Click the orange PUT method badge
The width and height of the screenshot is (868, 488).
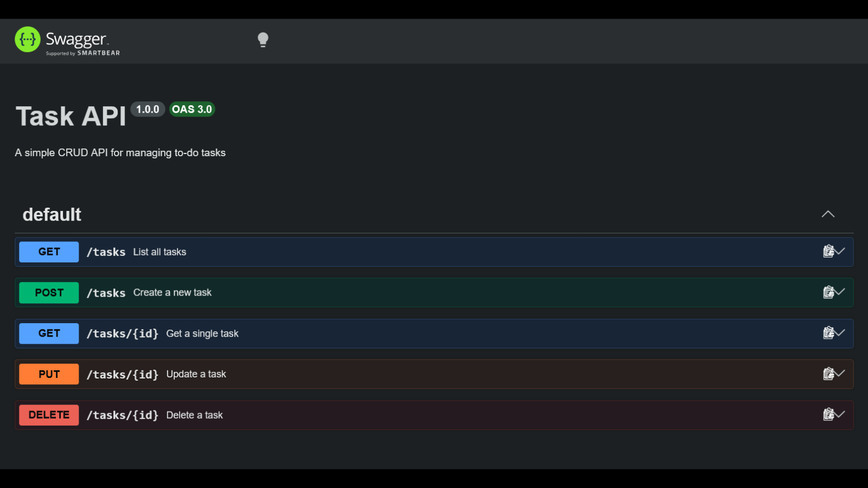49,374
